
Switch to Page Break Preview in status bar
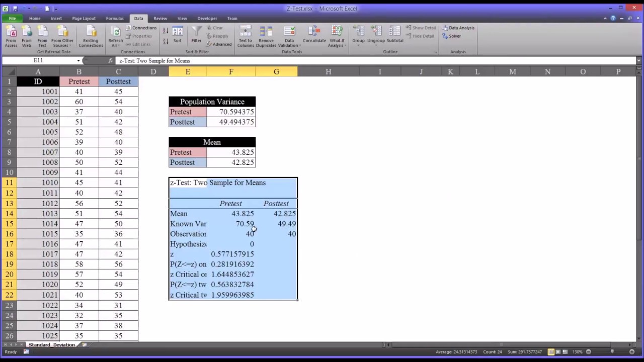pos(565,352)
